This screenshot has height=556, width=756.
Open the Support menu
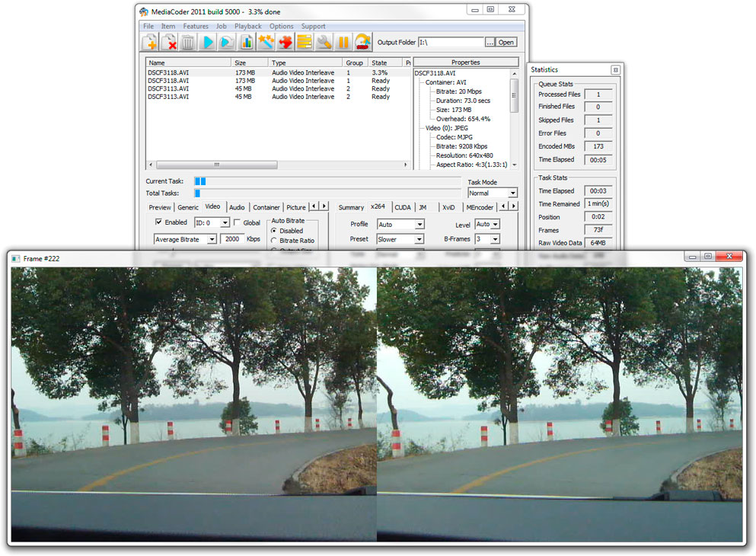[x=314, y=26]
